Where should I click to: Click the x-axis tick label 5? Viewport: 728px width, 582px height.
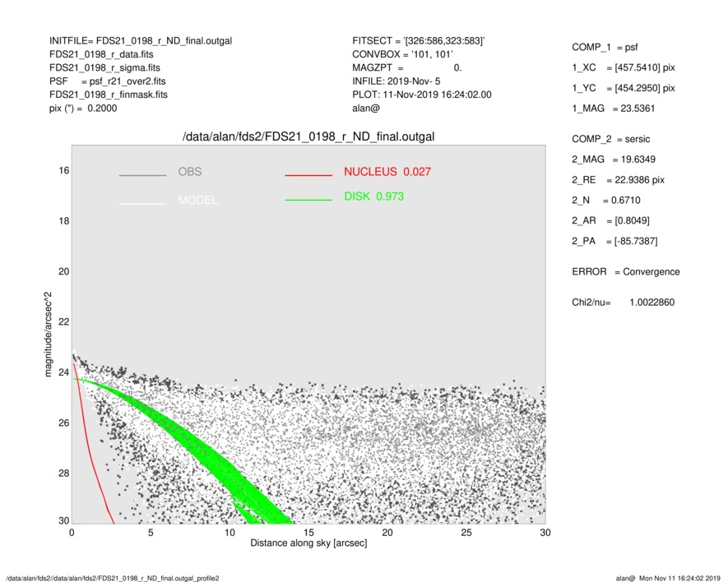[x=151, y=533]
